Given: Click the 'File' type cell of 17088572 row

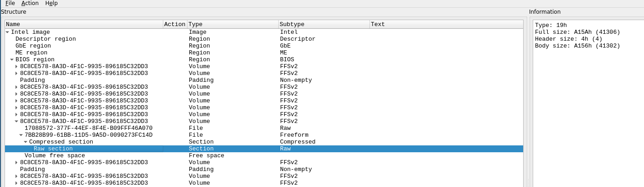Looking at the screenshot, I should pos(196,128).
